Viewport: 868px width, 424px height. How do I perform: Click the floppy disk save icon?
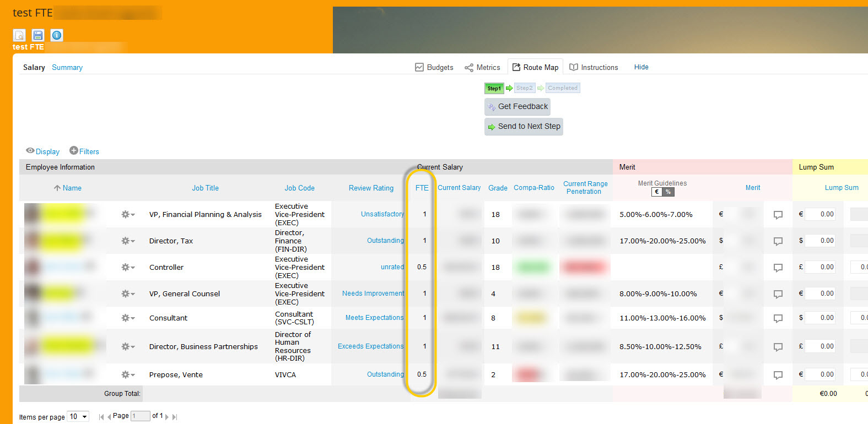(x=38, y=35)
